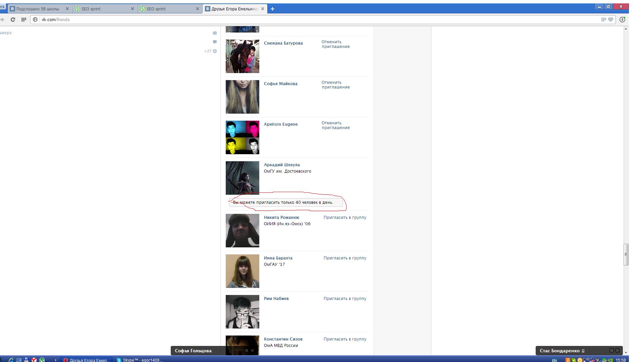Image resolution: width=644 pixels, height=362 pixels.
Task: Click the uTorrent icon in the taskbar
Action: coord(42,360)
